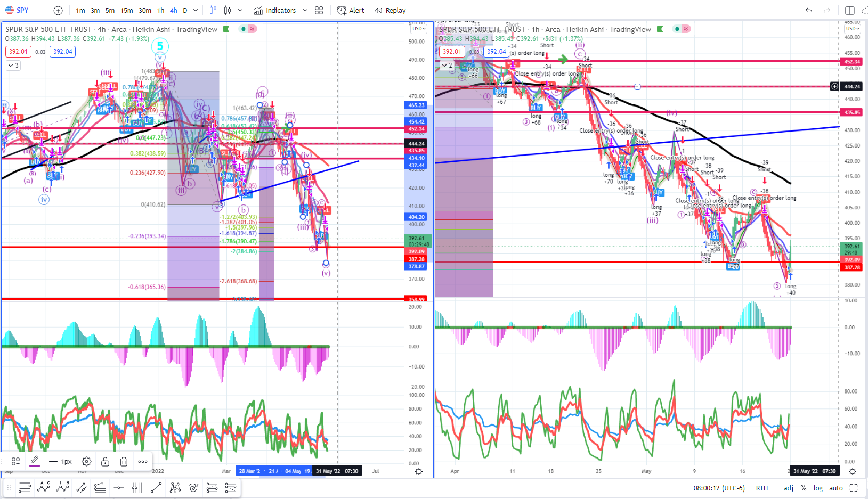Select the 1h timeframe
The width and height of the screenshot is (868, 499).
(x=161, y=11)
